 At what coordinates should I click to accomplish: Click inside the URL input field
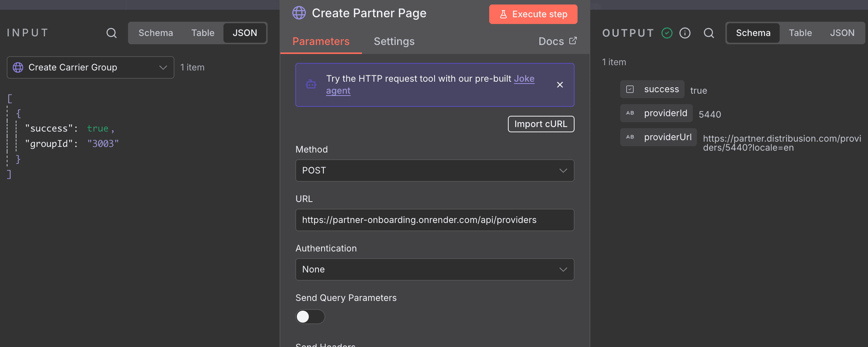pos(434,220)
